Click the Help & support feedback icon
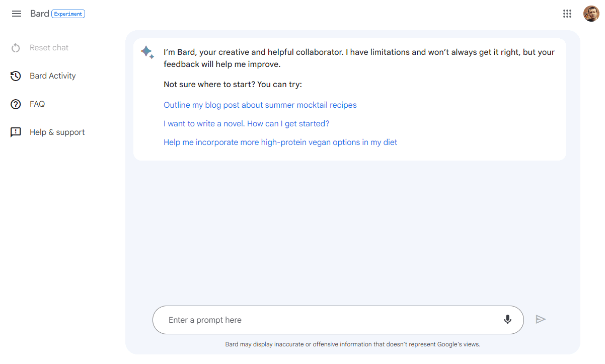The height and width of the screenshot is (364, 605). tap(16, 132)
